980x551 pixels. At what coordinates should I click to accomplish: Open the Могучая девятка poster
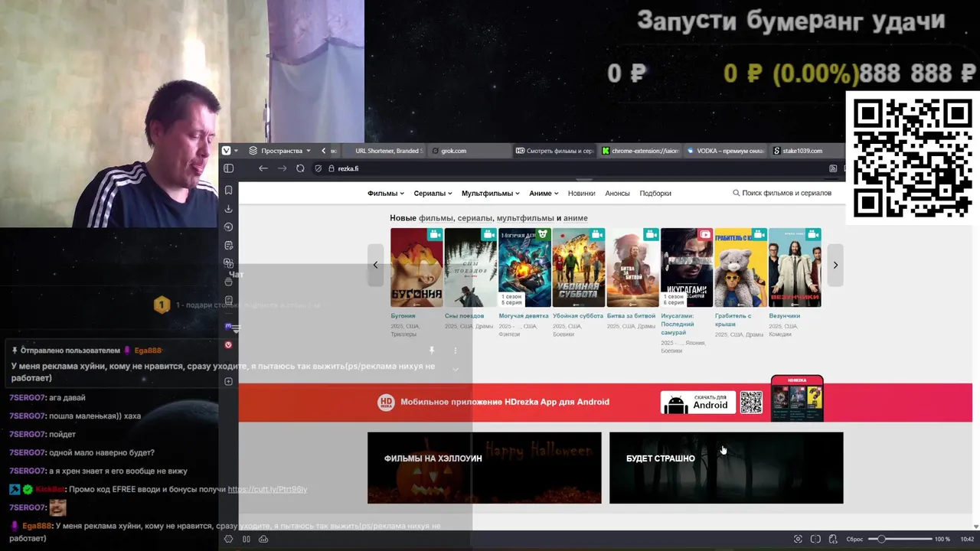click(524, 268)
